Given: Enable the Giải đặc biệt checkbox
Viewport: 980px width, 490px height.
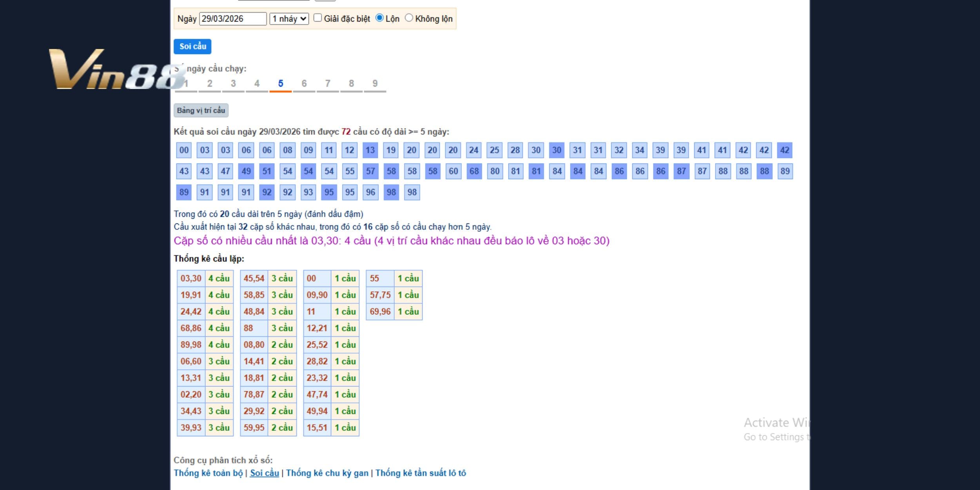Looking at the screenshot, I should [x=318, y=18].
